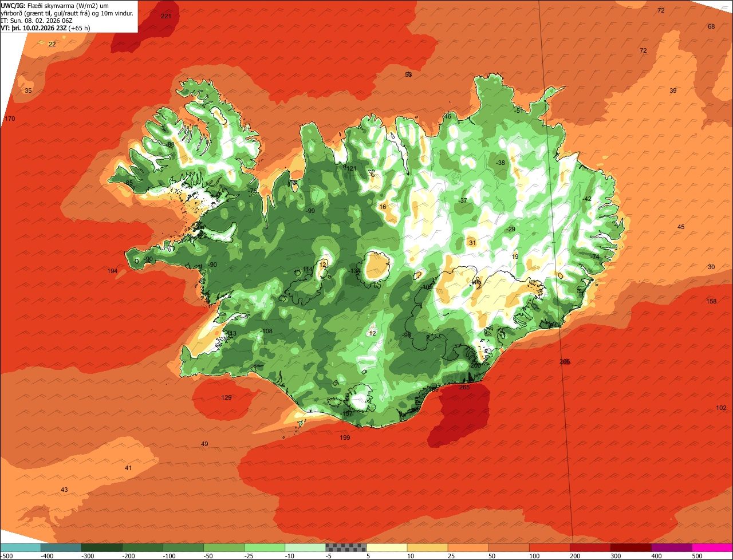Click the map value '-29' in the east

coord(511,230)
